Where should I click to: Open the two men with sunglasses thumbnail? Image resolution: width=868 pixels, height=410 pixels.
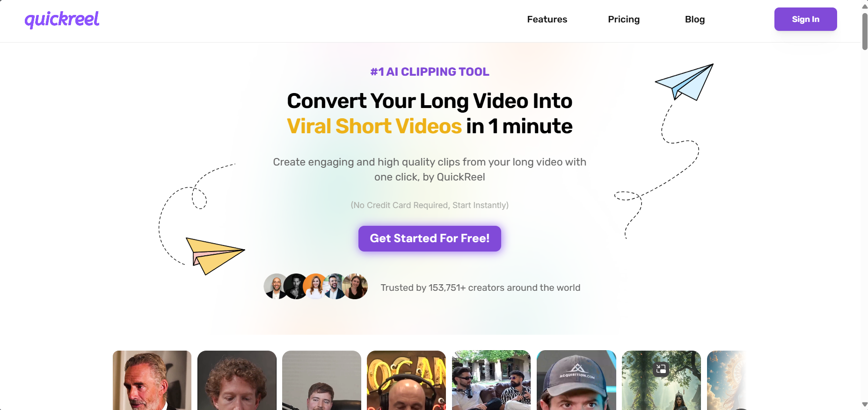[491, 380]
